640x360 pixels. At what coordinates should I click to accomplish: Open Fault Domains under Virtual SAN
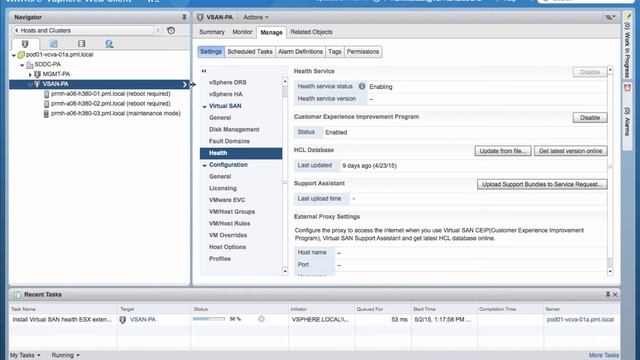[229, 141]
